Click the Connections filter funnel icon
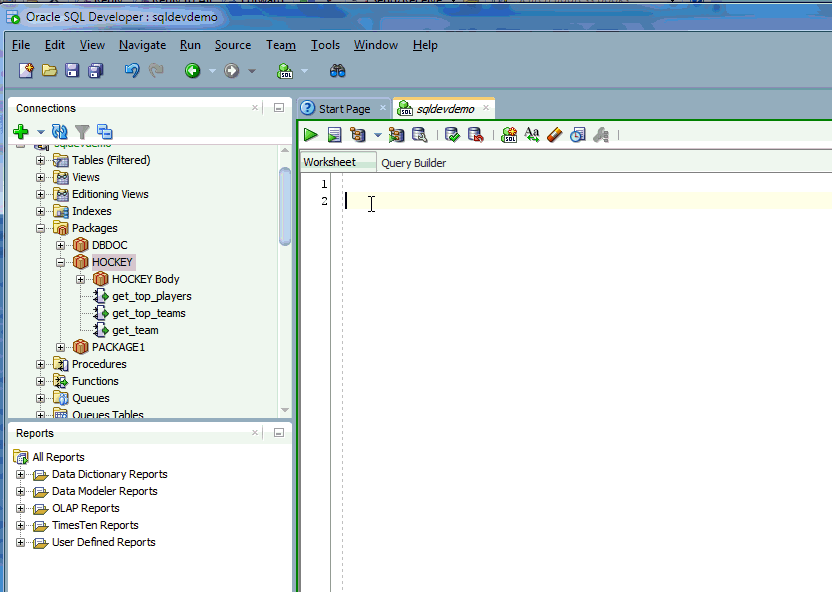832x592 pixels. coord(82,131)
